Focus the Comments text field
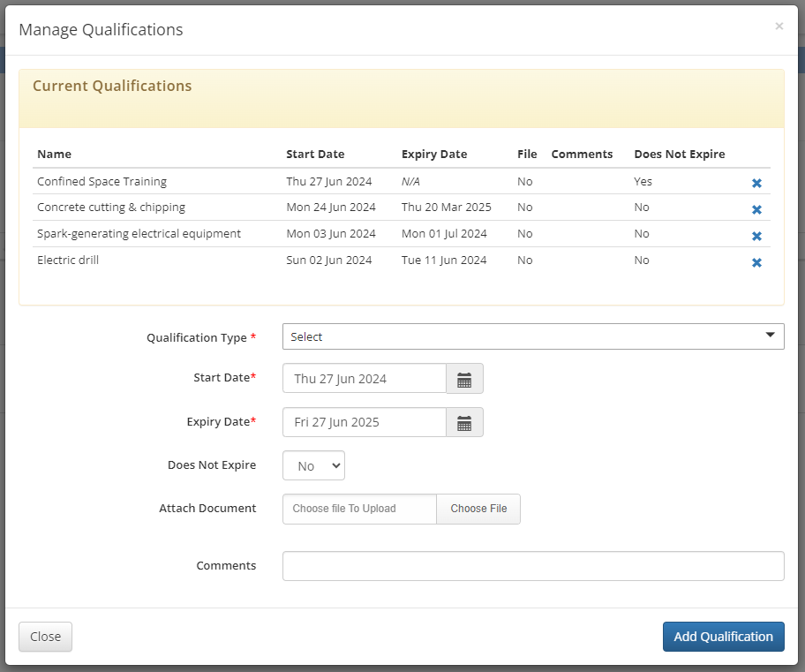This screenshot has height=672, width=805. pyautogui.click(x=533, y=566)
